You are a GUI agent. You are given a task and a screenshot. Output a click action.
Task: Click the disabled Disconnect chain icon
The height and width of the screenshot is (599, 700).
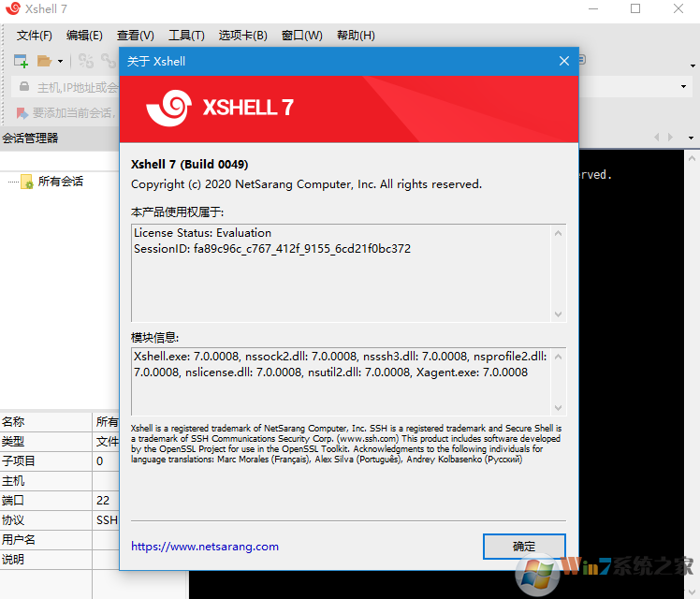point(86,61)
